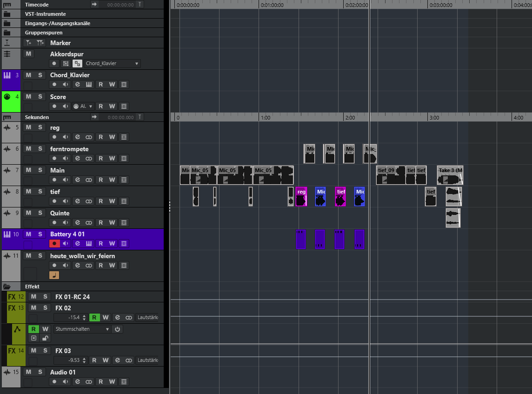Open channel settings (e) for the Main track
This screenshot has height=394, width=532.
pos(77,180)
